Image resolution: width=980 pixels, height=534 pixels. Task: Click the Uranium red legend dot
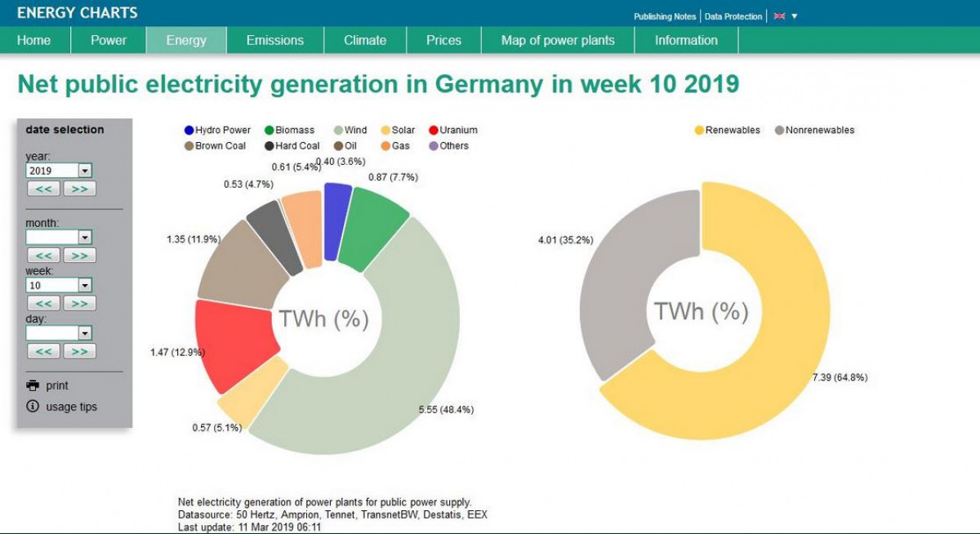(434, 130)
